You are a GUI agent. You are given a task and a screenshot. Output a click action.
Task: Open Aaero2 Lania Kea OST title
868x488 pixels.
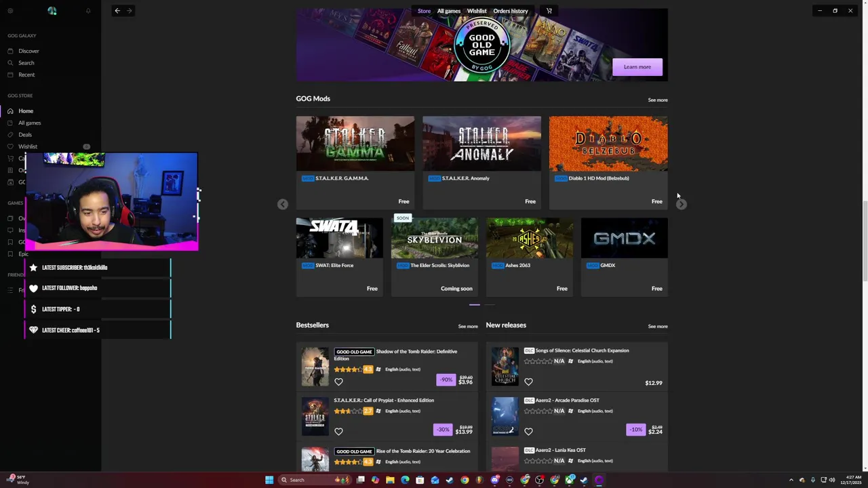point(560,450)
